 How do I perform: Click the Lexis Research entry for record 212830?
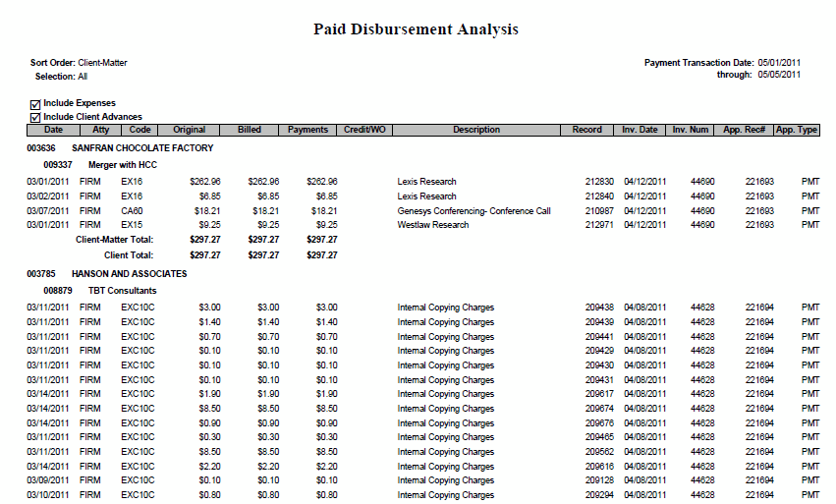[x=426, y=182]
